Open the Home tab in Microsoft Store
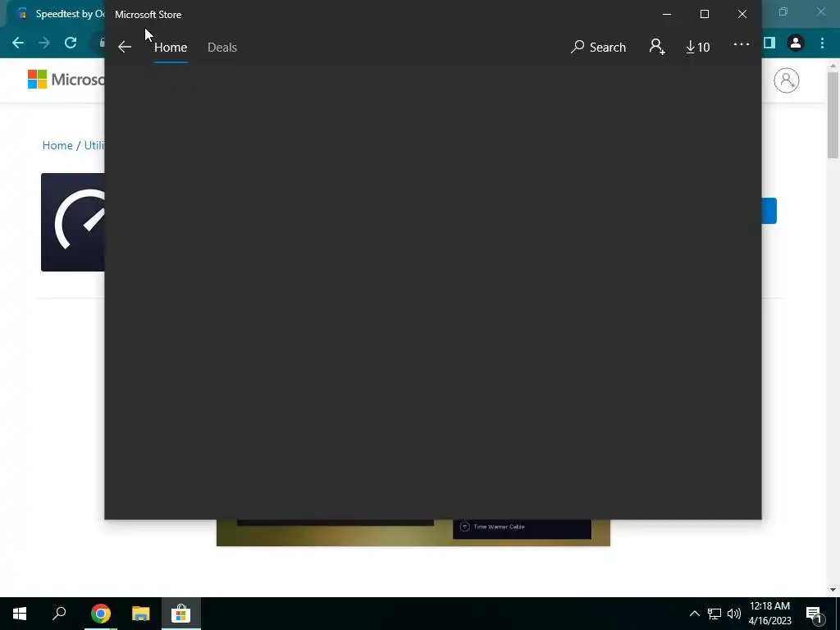840x630 pixels. (x=171, y=47)
